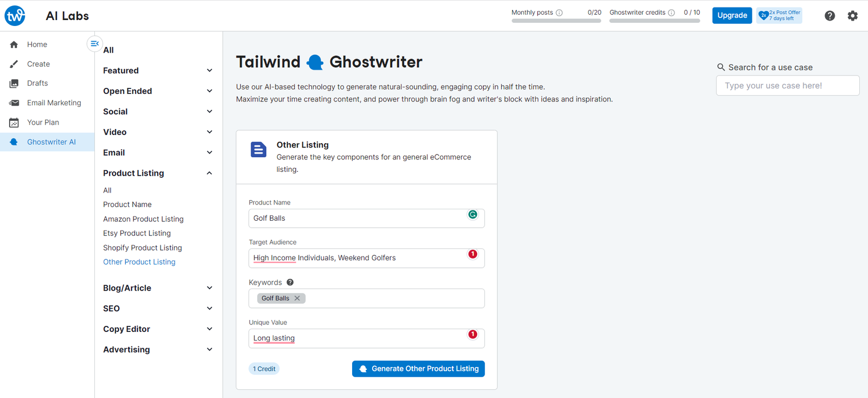Screen dimensions: 868x398
Task: Open the settings gear icon
Action: (x=853, y=16)
